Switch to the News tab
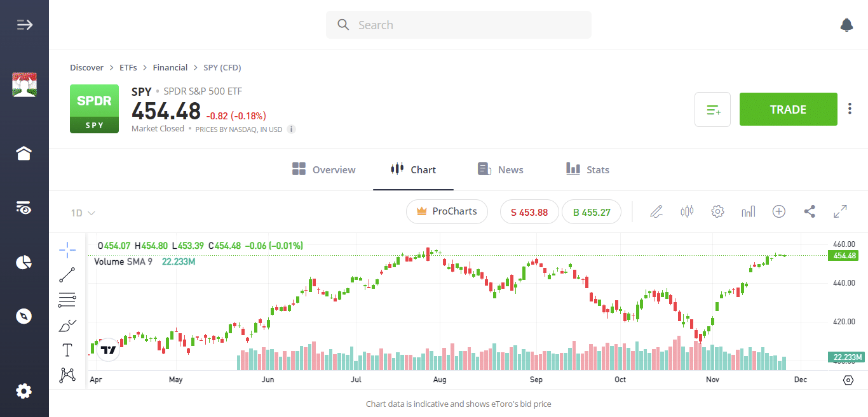The height and width of the screenshot is (417, 868). (x=500, y=169)
